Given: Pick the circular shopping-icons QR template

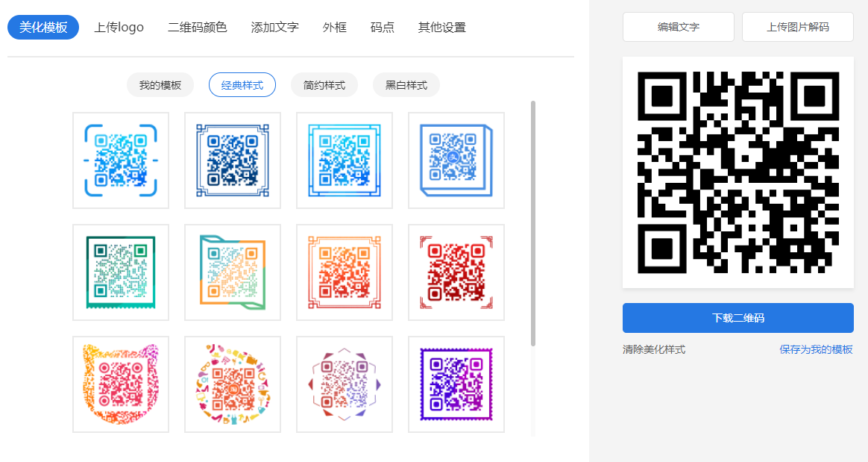Looking at the screenshot, I should click(233, 384).
